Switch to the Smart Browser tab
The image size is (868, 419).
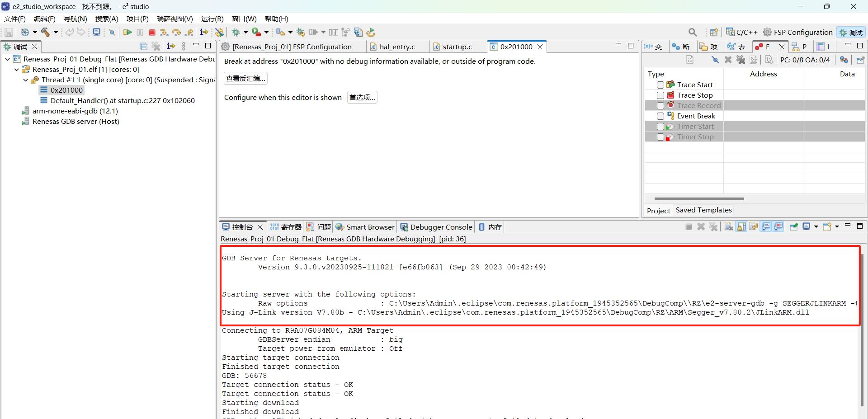365,227
